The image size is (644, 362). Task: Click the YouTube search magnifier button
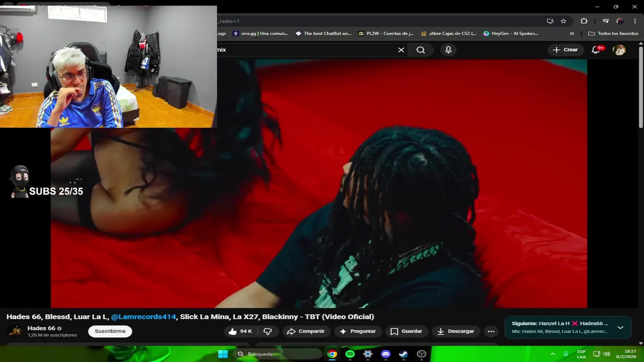[421, 50]
